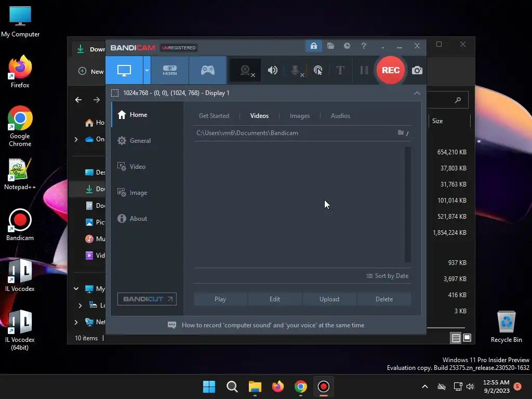Open Notepad++ desktop shortcut
532x399 pixels.
pos(20,174)
